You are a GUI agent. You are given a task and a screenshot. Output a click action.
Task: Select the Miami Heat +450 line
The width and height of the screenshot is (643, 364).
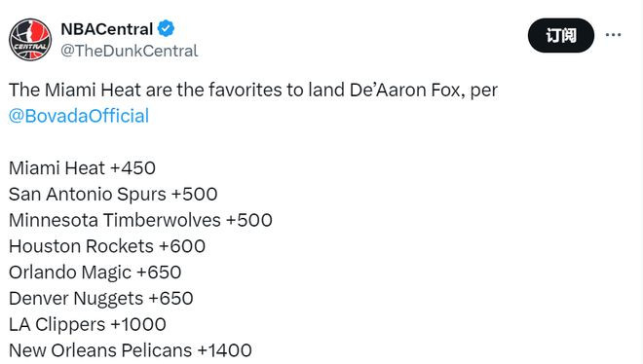(x=82, y=168)
